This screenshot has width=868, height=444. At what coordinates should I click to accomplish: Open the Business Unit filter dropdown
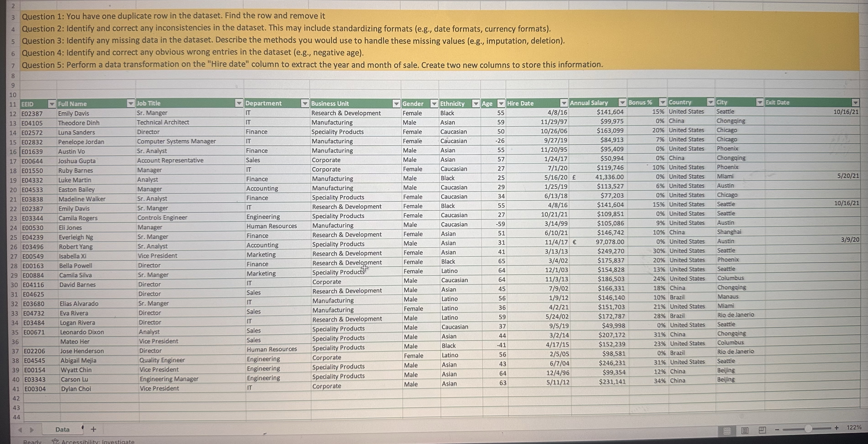(397, 104)
